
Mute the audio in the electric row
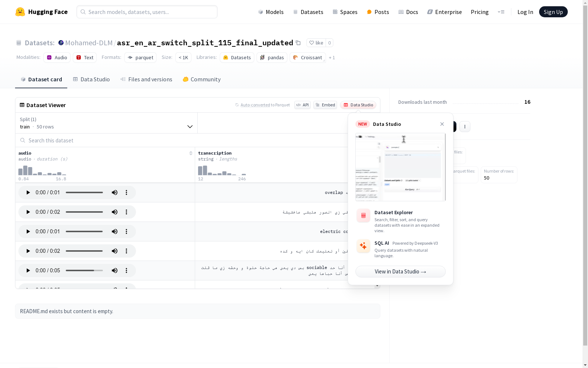[115, 231]
